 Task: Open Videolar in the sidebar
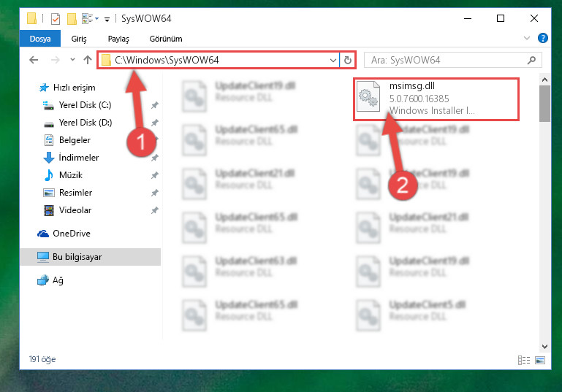(x=75, y=210)
